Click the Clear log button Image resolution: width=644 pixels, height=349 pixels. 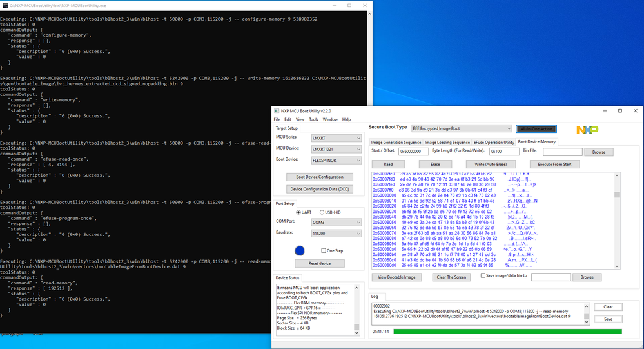(609, 307)
